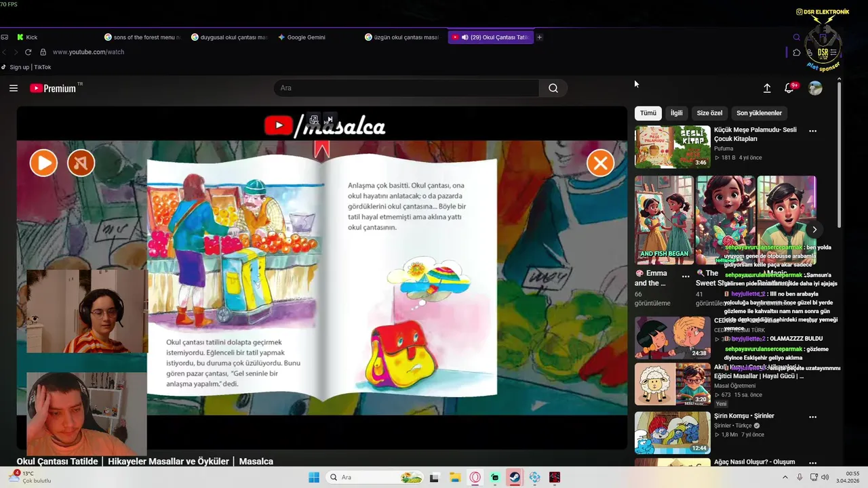This screenshot has width=868, height=488.
Task: Open the blue diamond app icon on taskbar
Action: coord(535,477)
